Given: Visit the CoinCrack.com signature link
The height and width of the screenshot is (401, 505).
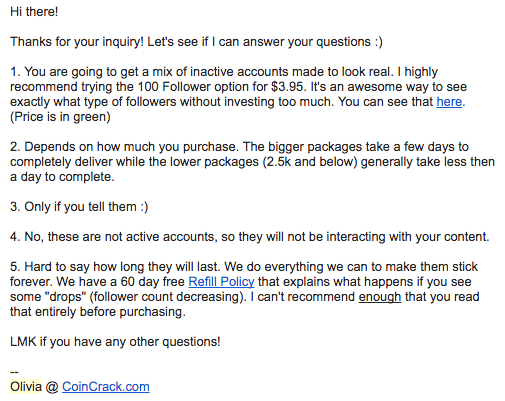Looking at the screenshot, I should point(106,387).
